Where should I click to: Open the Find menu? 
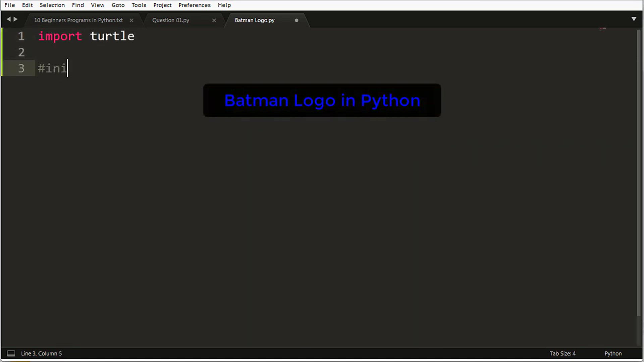pos(78,5)
